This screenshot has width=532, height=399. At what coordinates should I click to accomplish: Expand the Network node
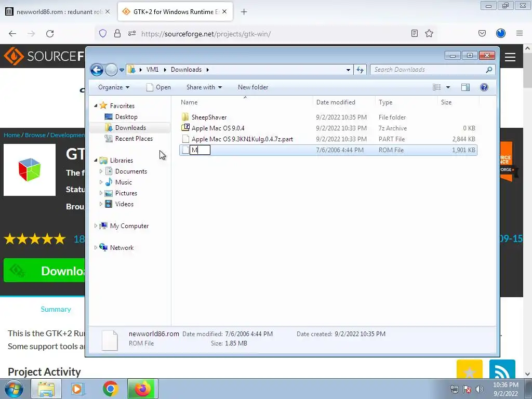tap(96, 248)
